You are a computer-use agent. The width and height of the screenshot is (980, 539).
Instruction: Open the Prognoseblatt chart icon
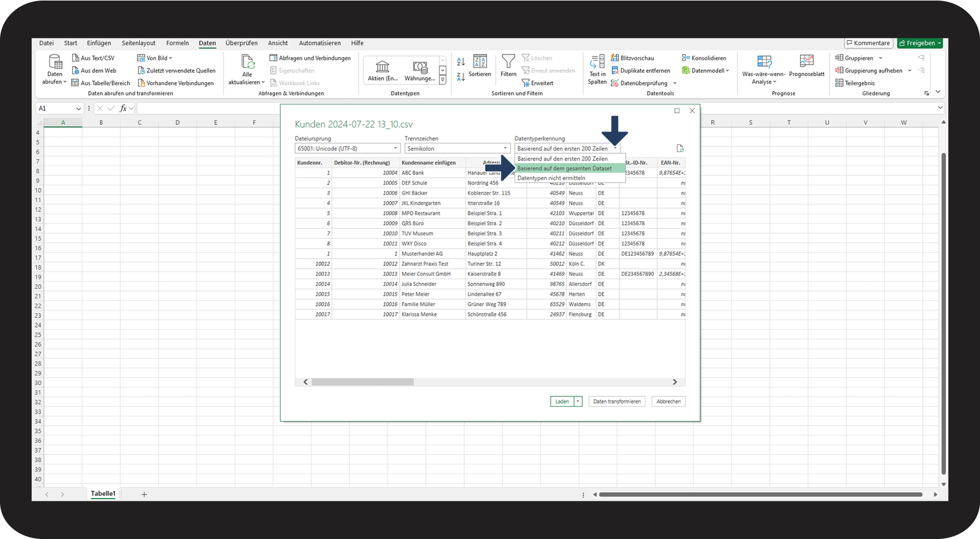(x=806, y=61)
